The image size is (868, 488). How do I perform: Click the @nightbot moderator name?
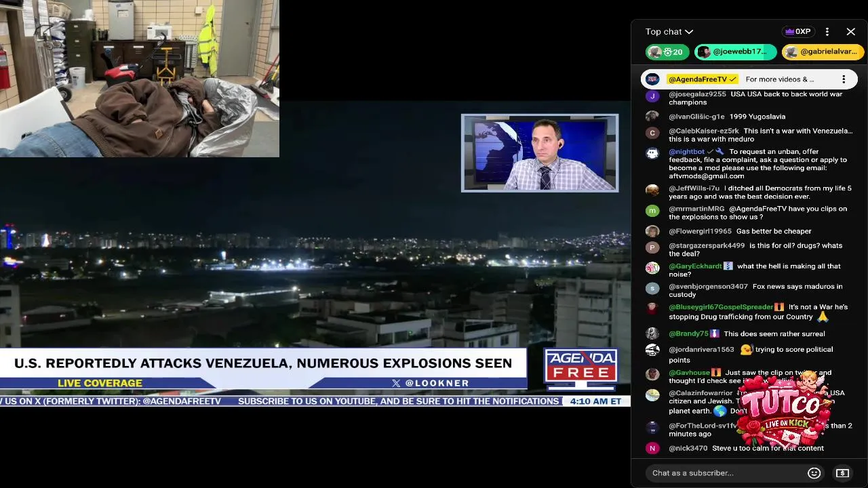pyautogui.click(x=686, y=152)
